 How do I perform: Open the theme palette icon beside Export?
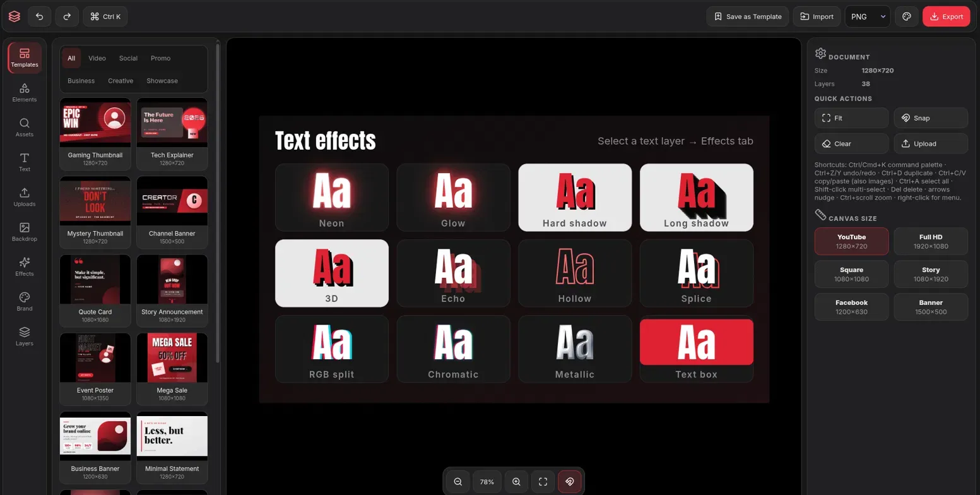[907, 16]
